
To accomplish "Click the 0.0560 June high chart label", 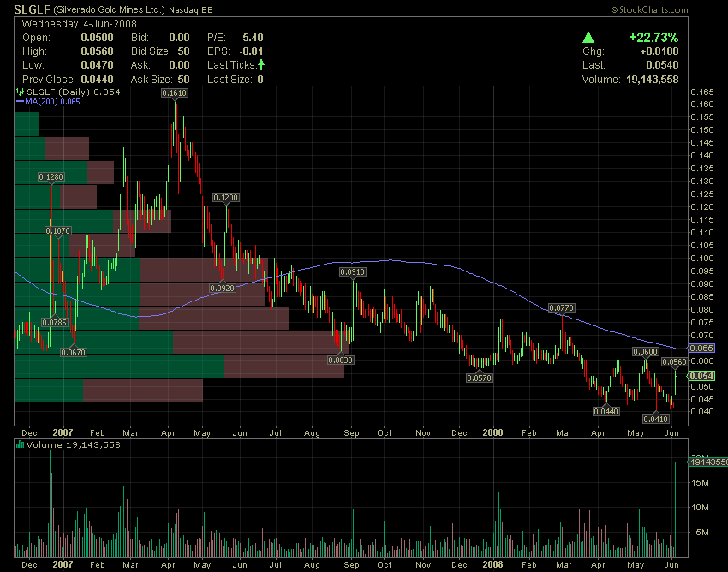I will pos(674,362).
